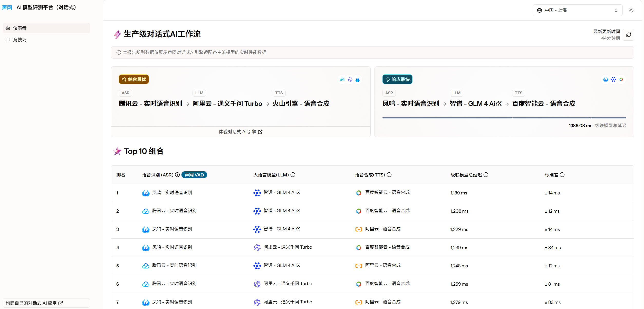Expand the 中国 - 上海 region dropdown
644x309 pixels.
coord(578,10)
